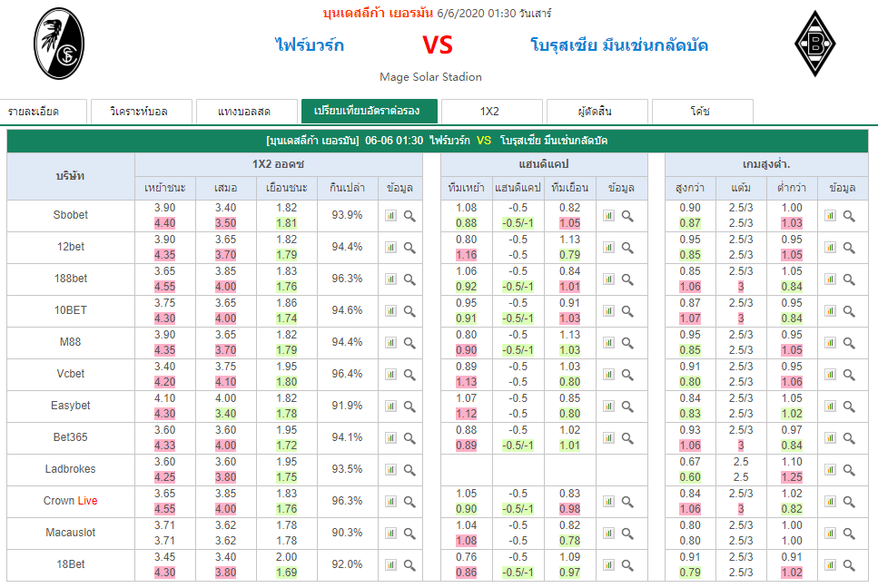Open Bet365 1X2 chart icon
878x588 pixels.
click(390, 438)
